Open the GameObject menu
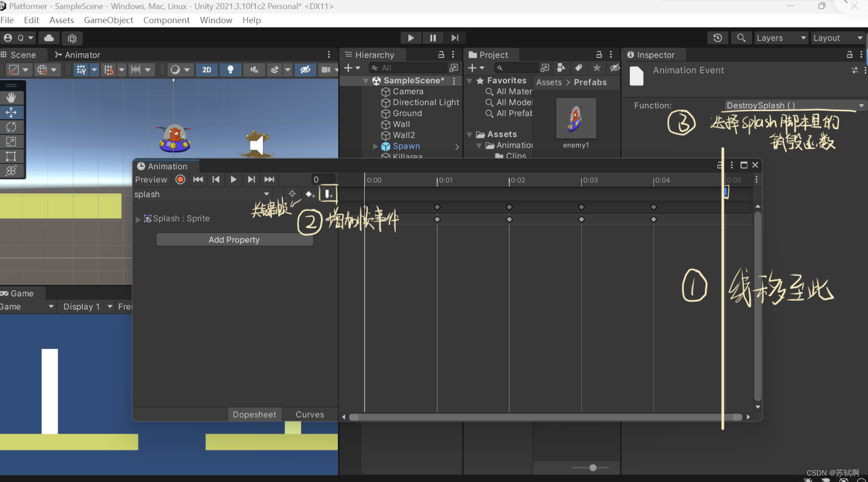 pos(108,20)
